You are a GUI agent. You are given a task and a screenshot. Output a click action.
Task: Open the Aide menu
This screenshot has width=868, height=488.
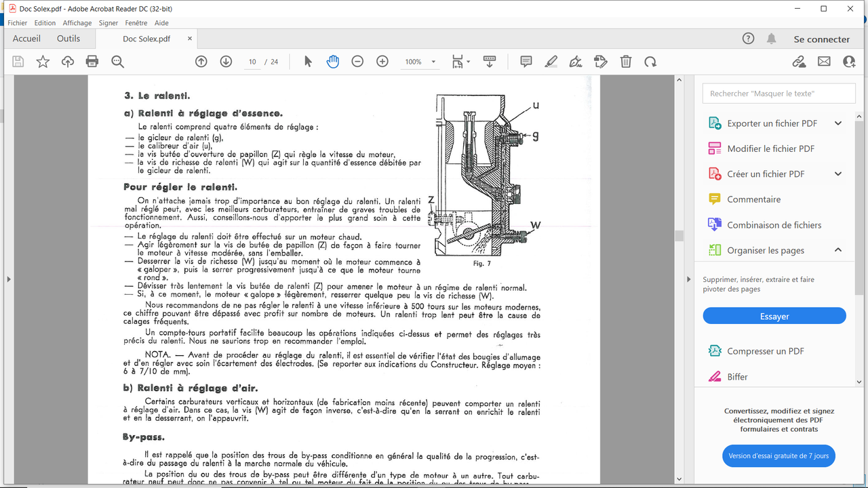click(161, 23)
